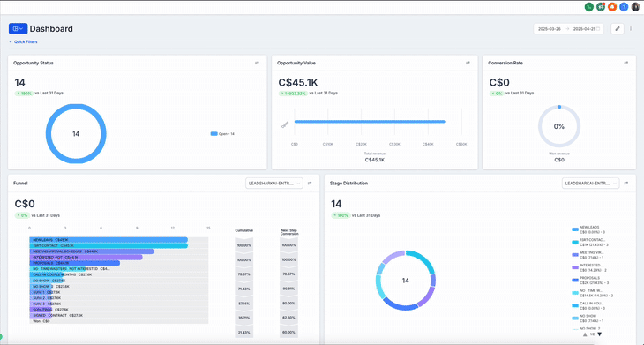Go to previous legend page arrow
The height and width of the screenshot is (345, 644).
tap(585, 334)
